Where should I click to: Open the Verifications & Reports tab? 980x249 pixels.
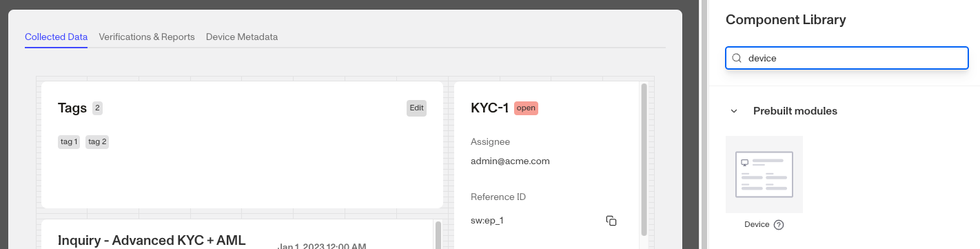click(147, 37)
